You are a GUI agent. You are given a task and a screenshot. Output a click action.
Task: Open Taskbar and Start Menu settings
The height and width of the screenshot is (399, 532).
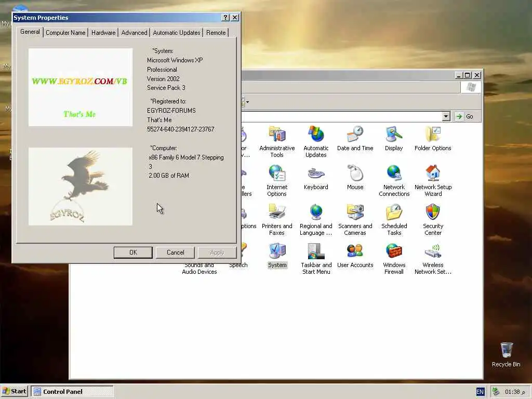(x=316, y=259)
